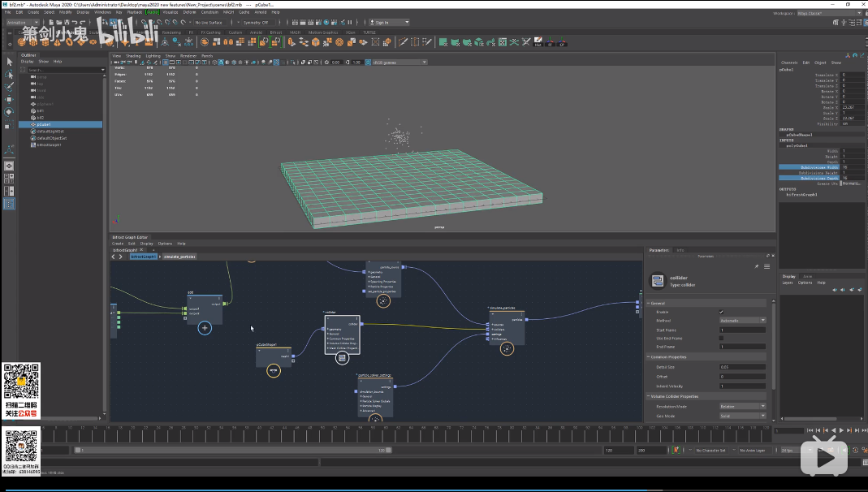
Task: Collapse the Common Properties section
Action: (x=648, y=356)
